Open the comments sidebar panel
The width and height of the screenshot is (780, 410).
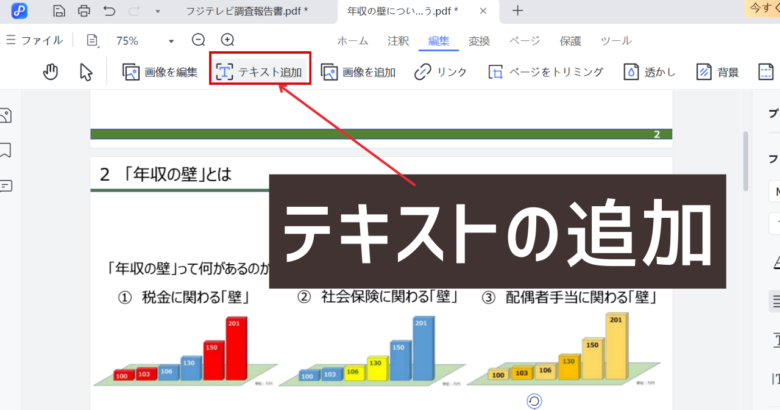6,185
